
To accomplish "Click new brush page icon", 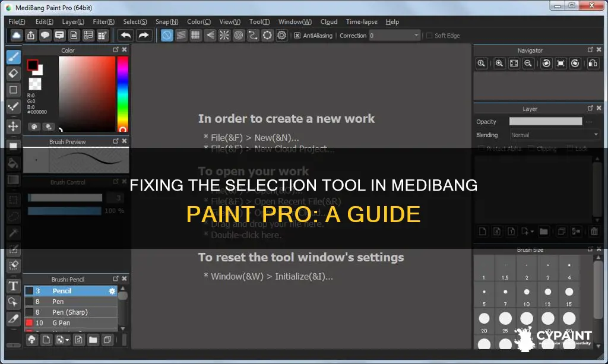I will (46, 340).
